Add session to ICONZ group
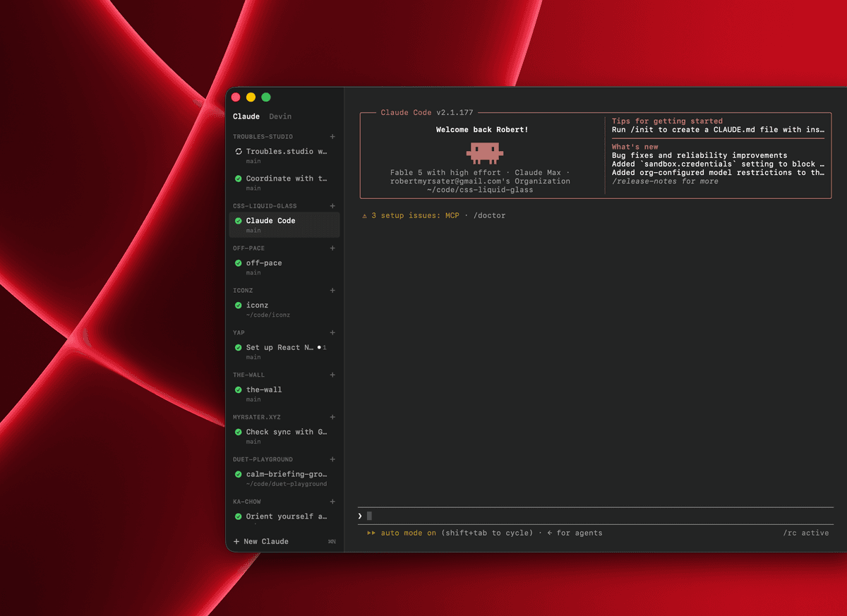 332,291
